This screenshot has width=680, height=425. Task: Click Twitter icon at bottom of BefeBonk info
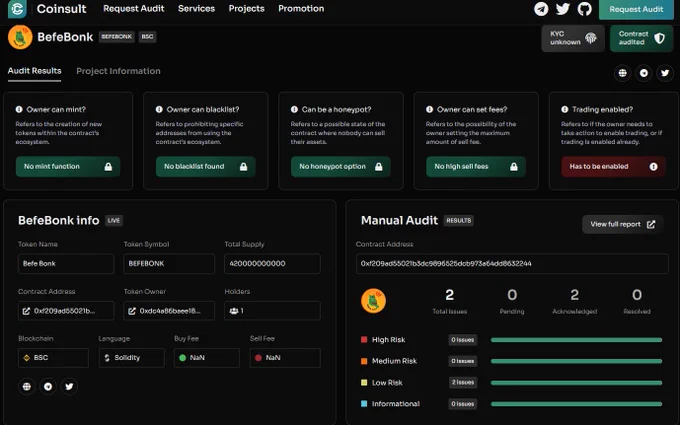point(69,386)
